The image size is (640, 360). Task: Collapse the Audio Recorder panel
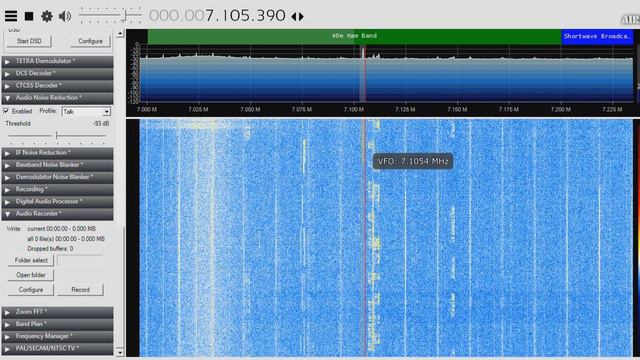coord(58,214)
